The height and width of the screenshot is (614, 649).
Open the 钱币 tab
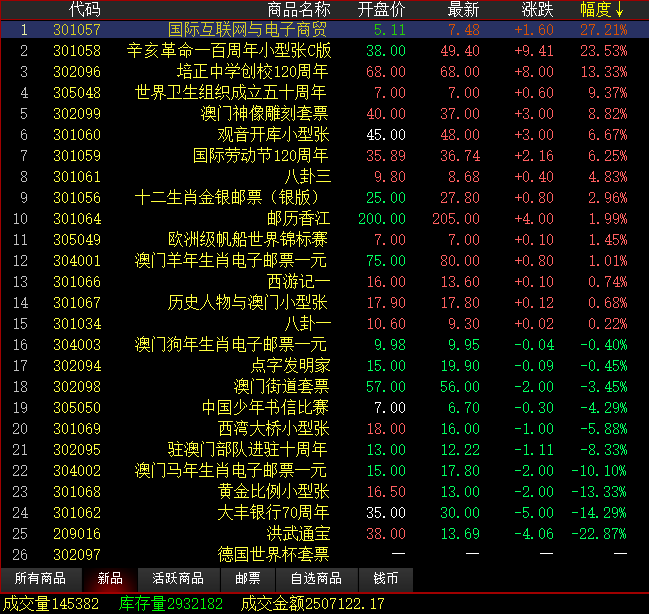(386, 578)
